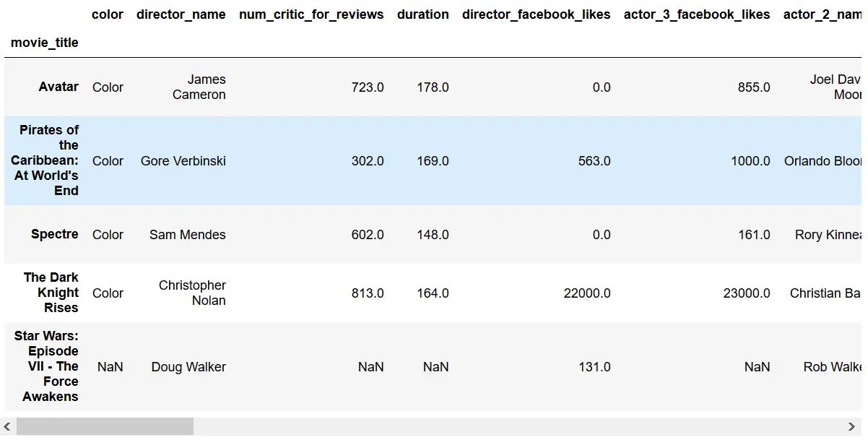The height and width of the screenshot is (440, 868).
Task: Click the Color cell in Spectre row
Action: 108,235
